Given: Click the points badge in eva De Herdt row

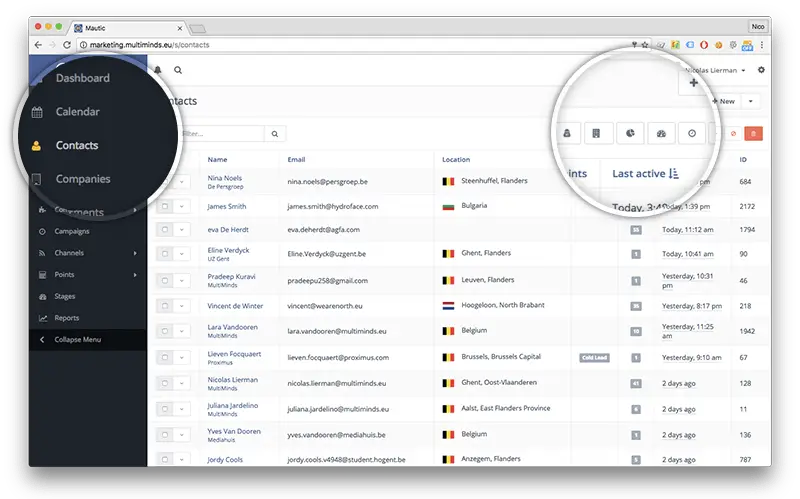Looking at the screenshot, I should pyautogui.click(x=636, y=230).
